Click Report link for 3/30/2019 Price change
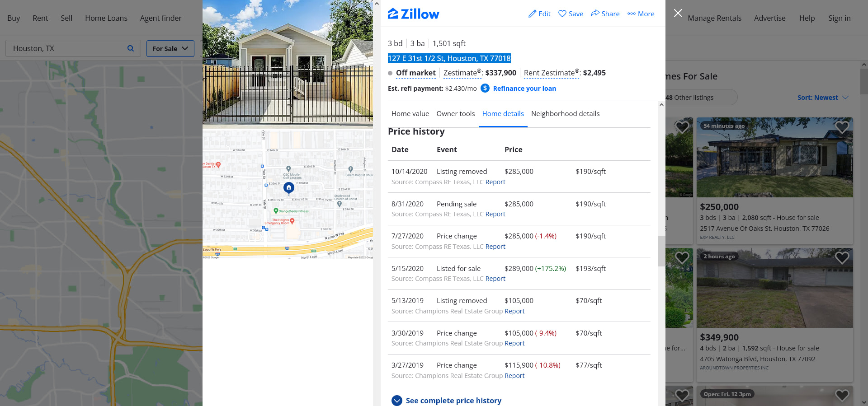Image resolution: width=868 pixels, height=406 pixels. click(x=514, y=343)
